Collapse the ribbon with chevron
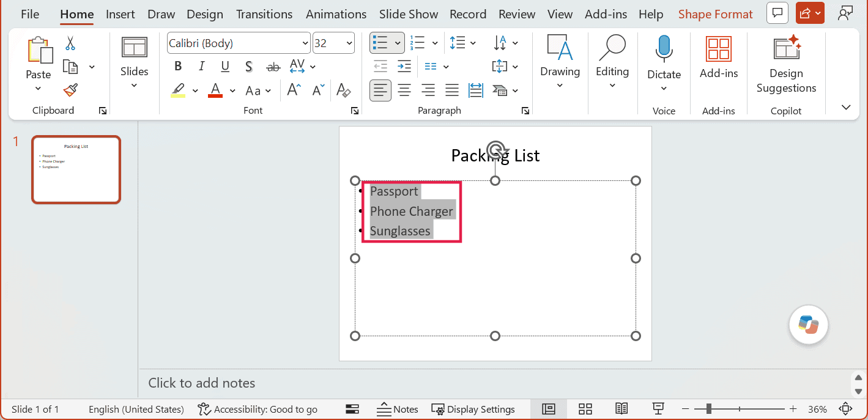The image size is (868, 420). [x=846, y=107]
